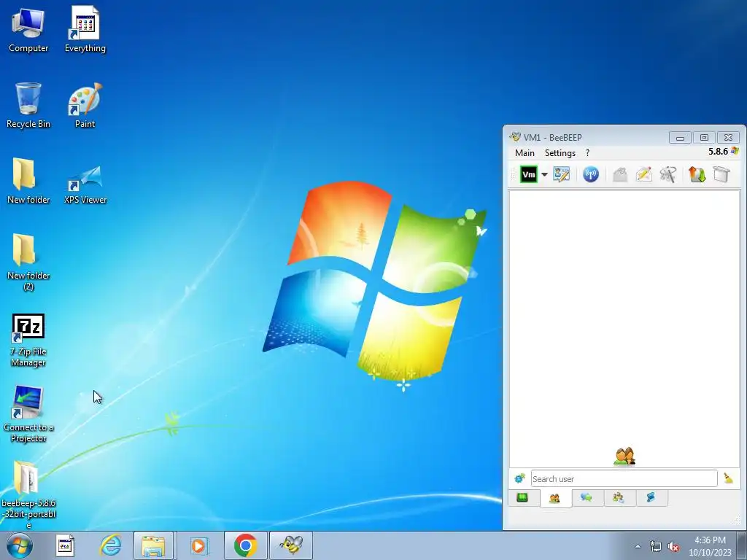Viewport: 747px width, 560px height.
Task: Click the Vm user status avatar
Action: tap(528, 174)
